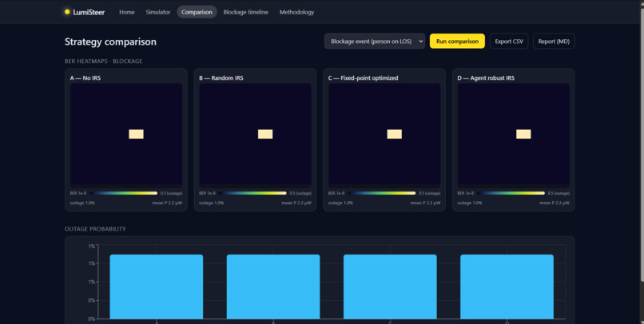Click the BER color scale under heatmap D
This screenshot has height=324, width=644.
(x=511, y=193)
